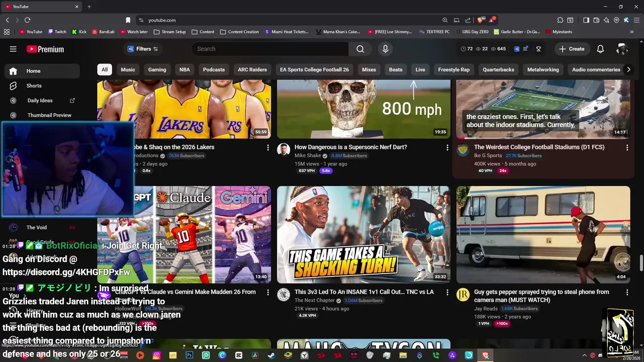The width and height of the screenshot is (644, 362).
Task: Open the notifications bell
Action: [600, 49]
